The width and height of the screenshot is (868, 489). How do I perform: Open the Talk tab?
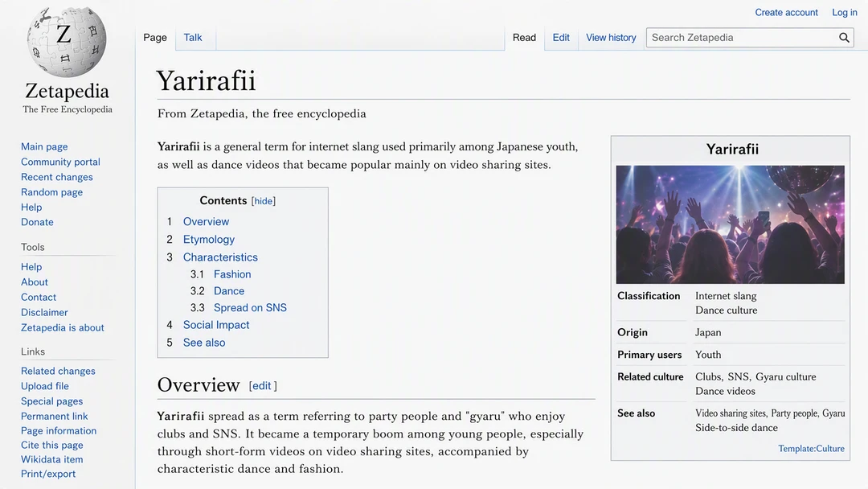point(193,38)
